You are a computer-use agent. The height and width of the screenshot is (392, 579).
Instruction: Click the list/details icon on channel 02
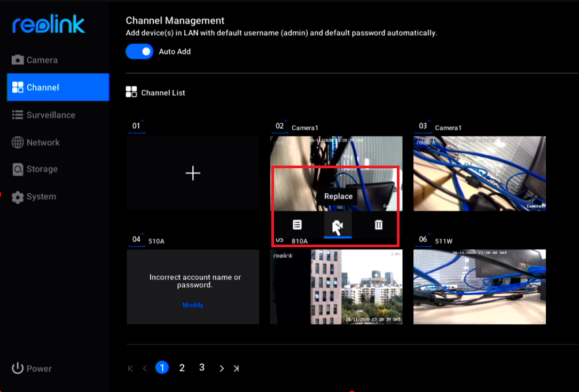coord(297,225)
